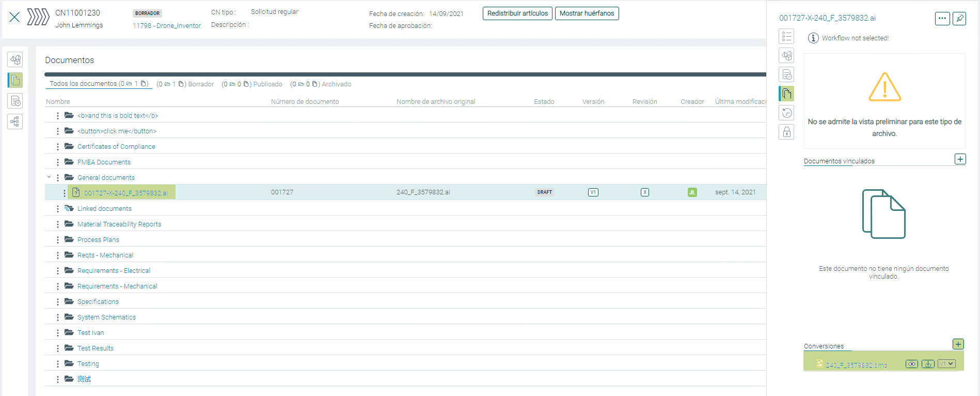Viewport: 980px width, 396px height.
Task: Add a conversion with plus button
Action: tap(958, 344)
